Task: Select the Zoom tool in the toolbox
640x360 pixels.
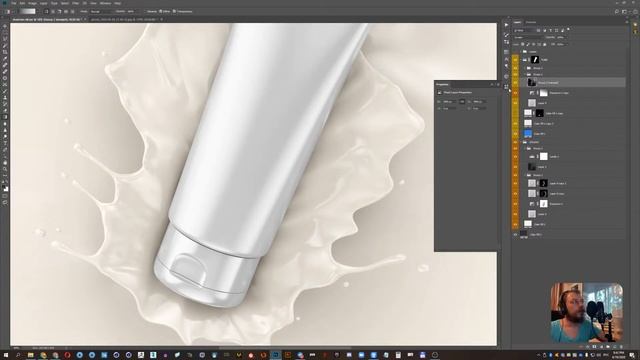Action: coord(5,169)
